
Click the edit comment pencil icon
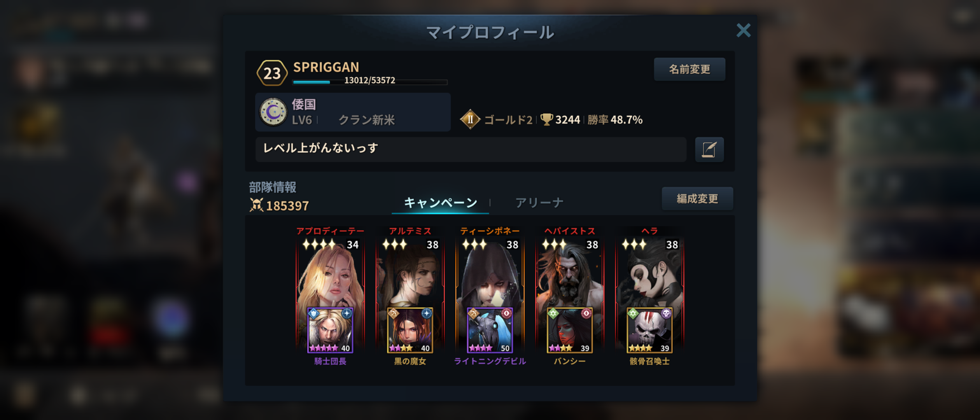tap(709, 149)
